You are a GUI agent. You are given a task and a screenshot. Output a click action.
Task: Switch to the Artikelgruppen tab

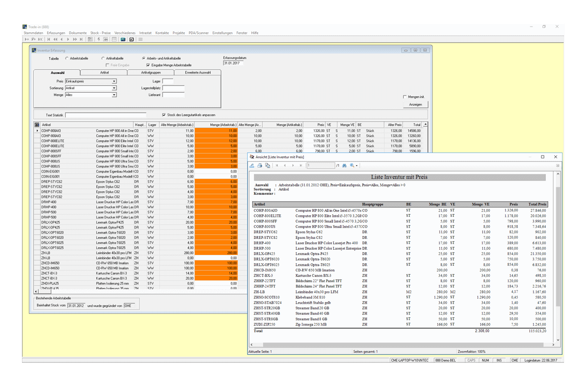151,73
